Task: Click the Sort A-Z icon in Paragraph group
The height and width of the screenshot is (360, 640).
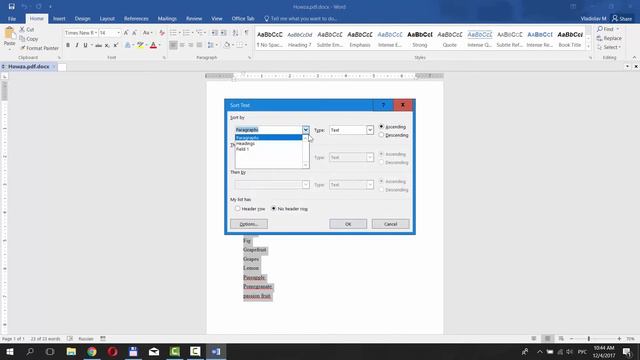Action: [236, 33]
